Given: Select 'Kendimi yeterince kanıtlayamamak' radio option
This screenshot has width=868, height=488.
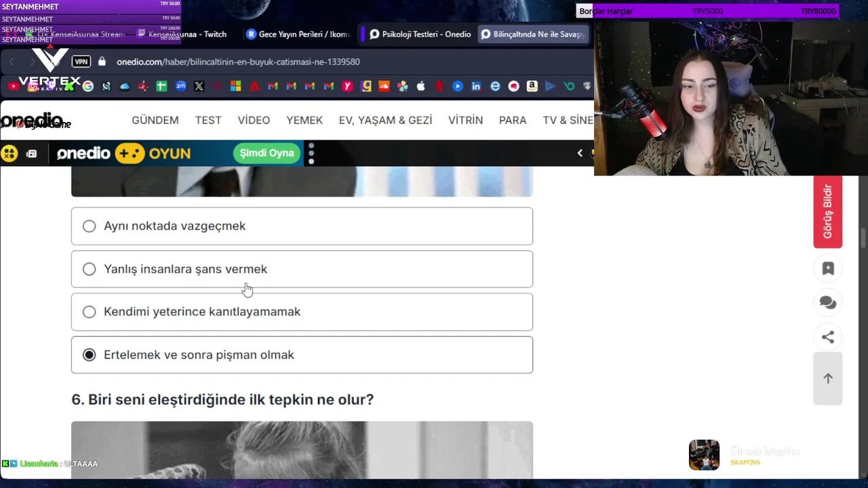Looking at the screenshot, I should coord(89,312).
